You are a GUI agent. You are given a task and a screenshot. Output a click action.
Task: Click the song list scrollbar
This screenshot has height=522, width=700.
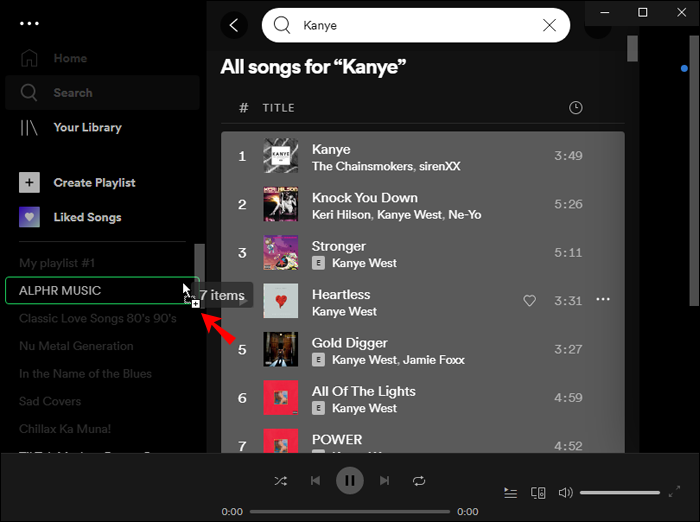point(632,48)
